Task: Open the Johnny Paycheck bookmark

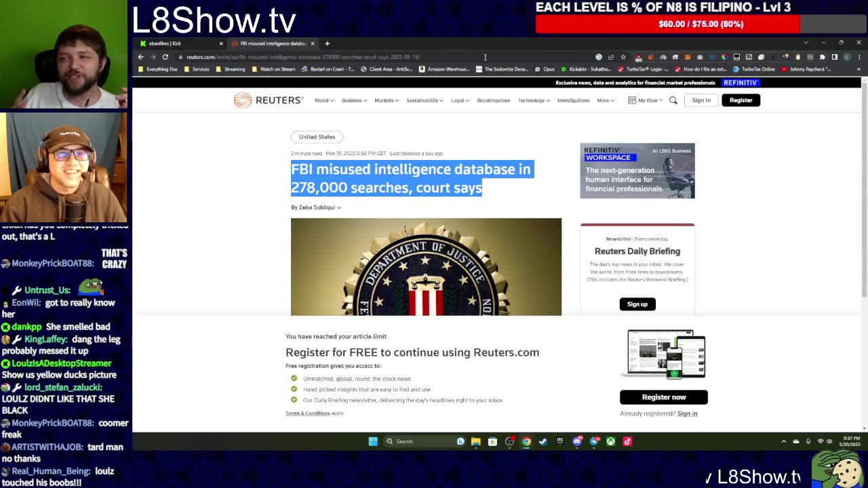Action: [806, 69]
